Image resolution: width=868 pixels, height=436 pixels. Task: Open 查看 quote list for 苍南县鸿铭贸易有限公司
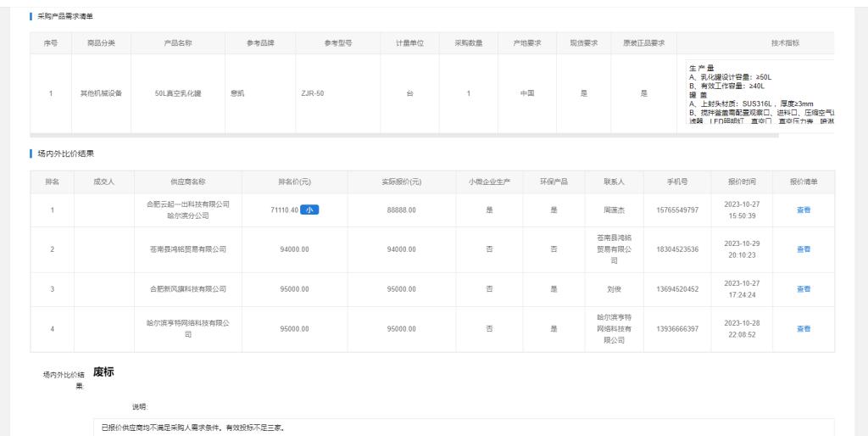coord(803,249)
